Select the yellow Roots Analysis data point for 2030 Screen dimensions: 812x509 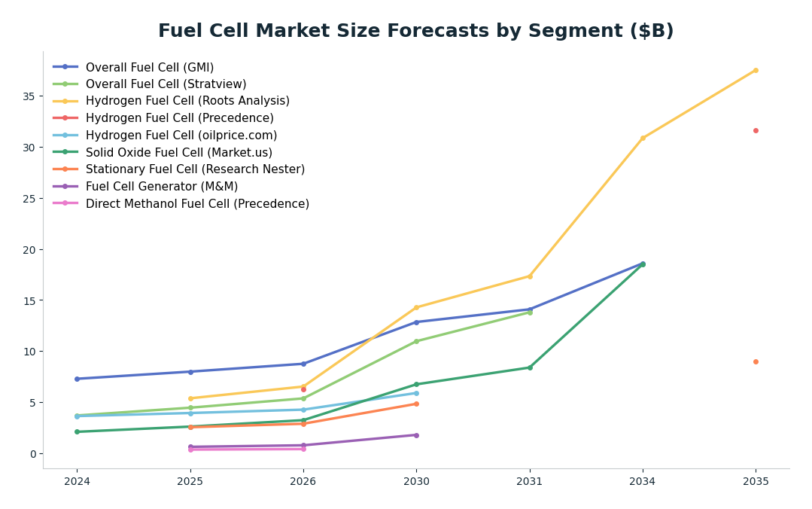(x=416, y=307)
